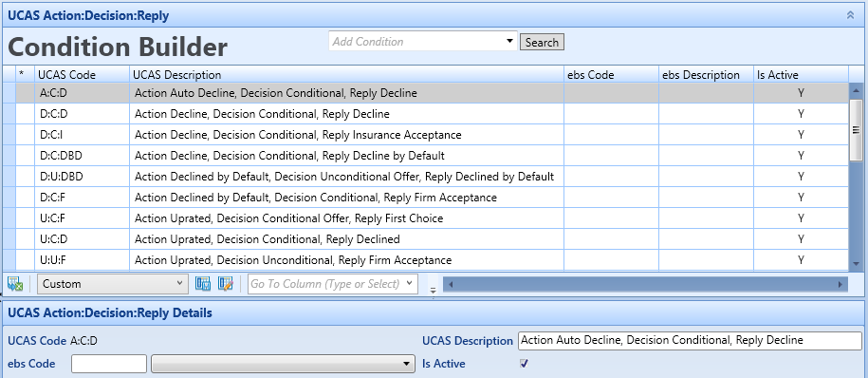Image resolution: width=868 pixels, height=378 pixels.
Task: Click the edit grid layout icon
Action: (x=226, y=284)
